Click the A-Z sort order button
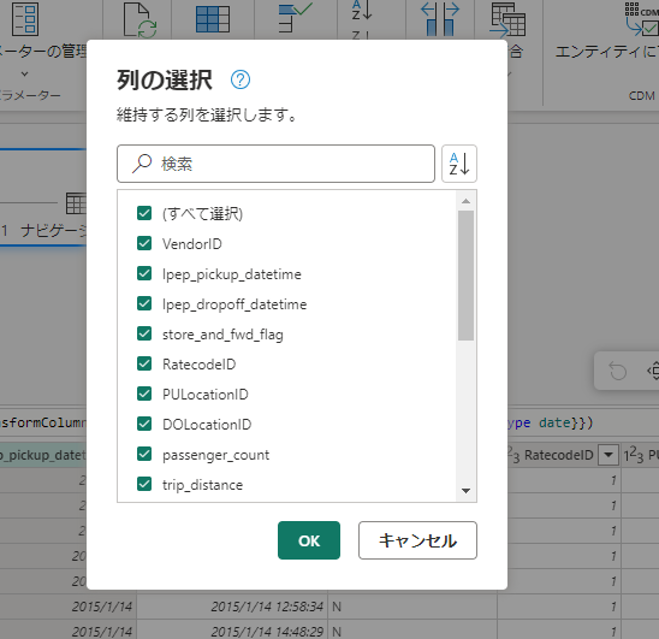The image size is (659, 639). click(x=459, y=163)
